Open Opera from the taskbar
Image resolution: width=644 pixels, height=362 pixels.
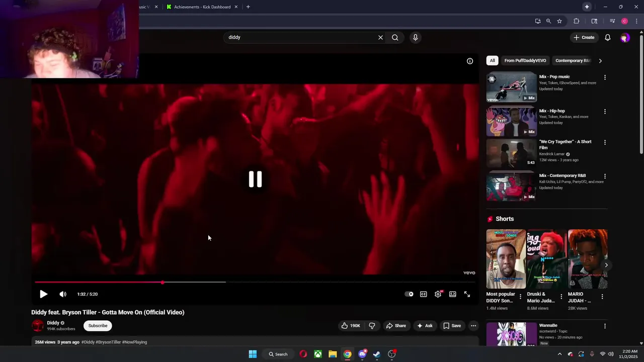[x=303, y=354]
